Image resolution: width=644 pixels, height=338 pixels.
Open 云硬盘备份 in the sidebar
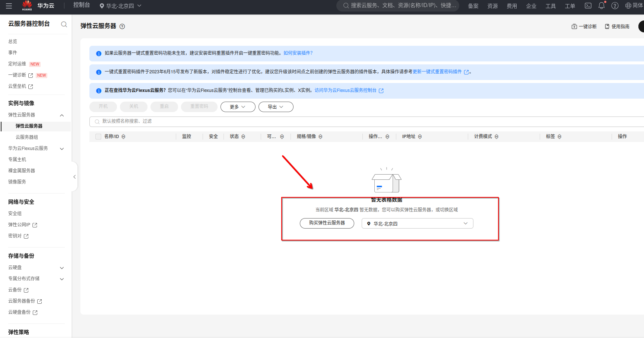19,312
